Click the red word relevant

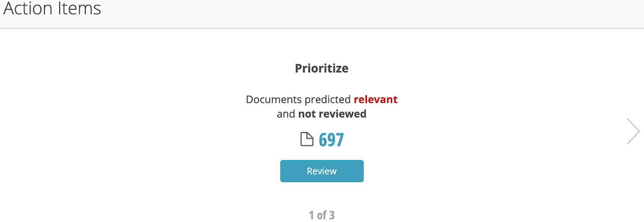pyautogui.click(x=376, y=99)
